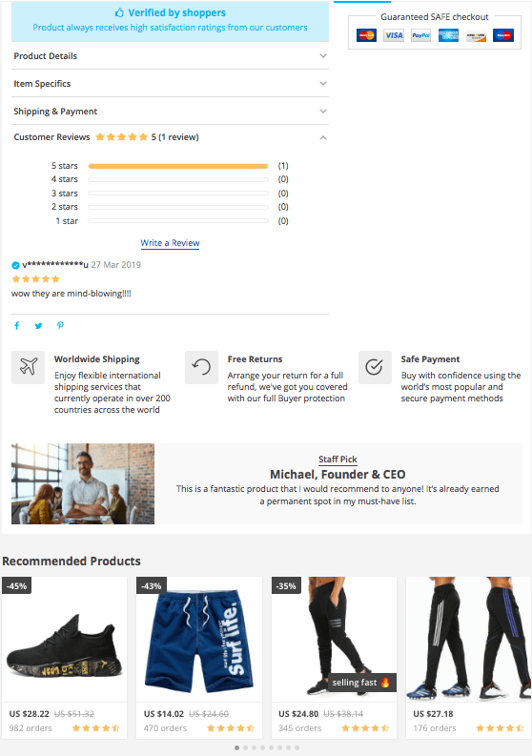Screen dimensions: 532x756
Task: Click the Safe Payment checkmark icon
Action: [x=375, y=367]
